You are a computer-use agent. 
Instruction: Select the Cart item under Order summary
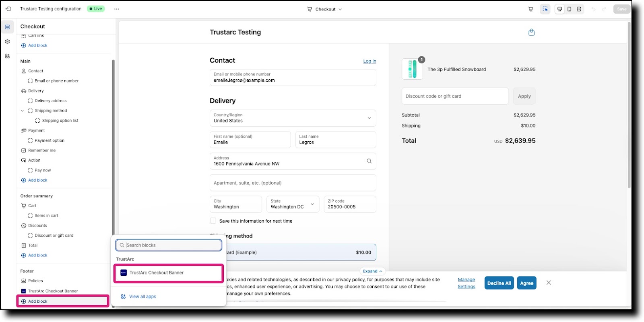pyautogui.click(x=32, y=206)
